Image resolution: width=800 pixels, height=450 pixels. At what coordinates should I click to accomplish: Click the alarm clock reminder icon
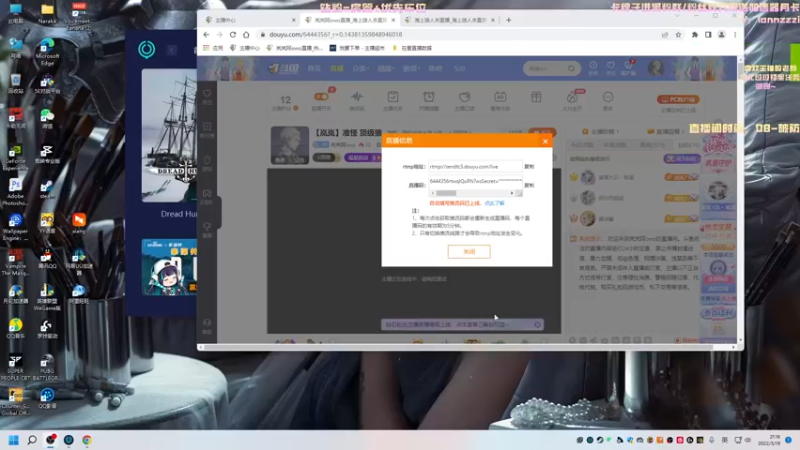pyautogui.click(x=429, y=97)
